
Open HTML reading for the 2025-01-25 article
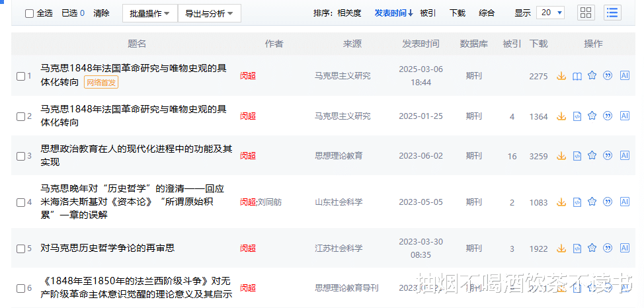tap(577, 116)
